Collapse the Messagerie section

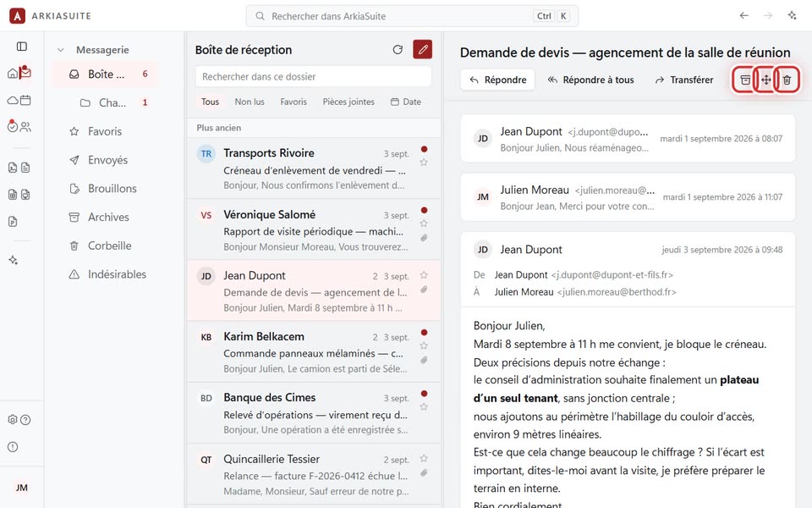61,50
